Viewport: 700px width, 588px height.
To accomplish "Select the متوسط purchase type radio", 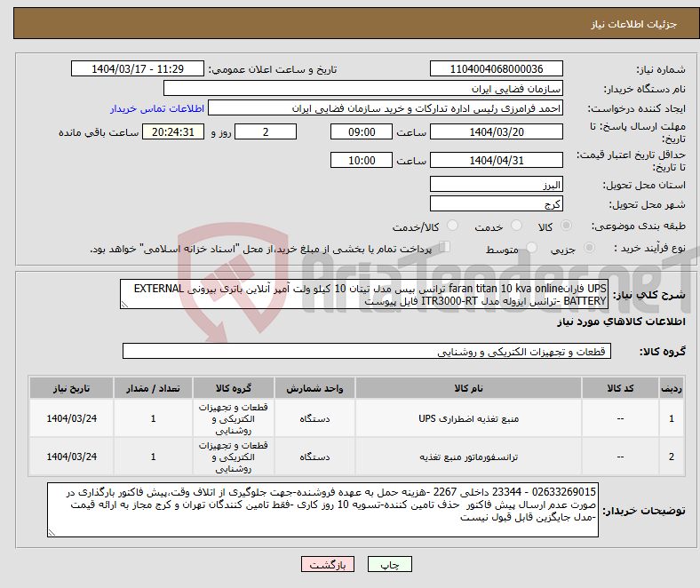I will [532, 247].
